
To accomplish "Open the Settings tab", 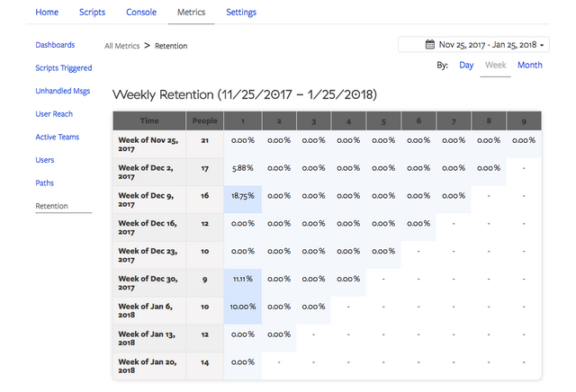I will pos(241,13).
